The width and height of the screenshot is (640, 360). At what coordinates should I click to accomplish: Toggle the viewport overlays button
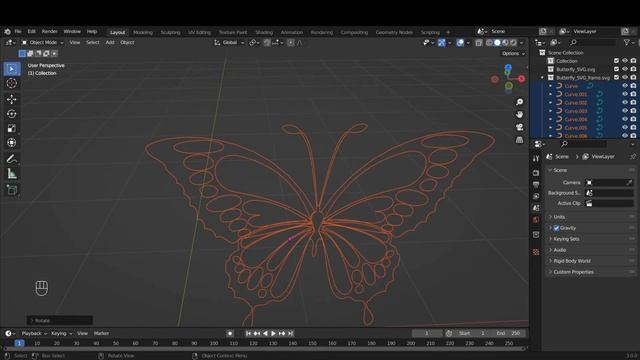[x=460, y=42]
